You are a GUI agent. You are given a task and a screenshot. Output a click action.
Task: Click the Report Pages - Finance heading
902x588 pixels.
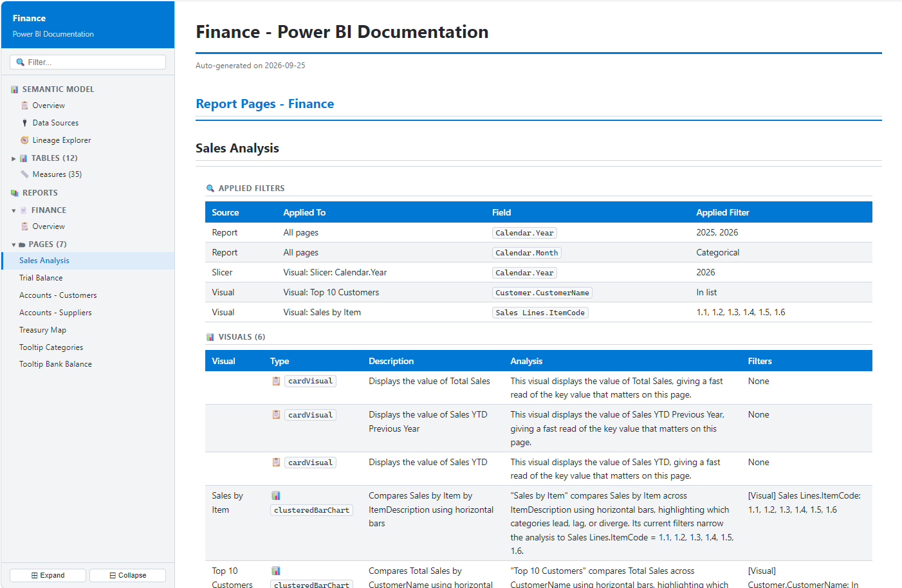[264, 104]
